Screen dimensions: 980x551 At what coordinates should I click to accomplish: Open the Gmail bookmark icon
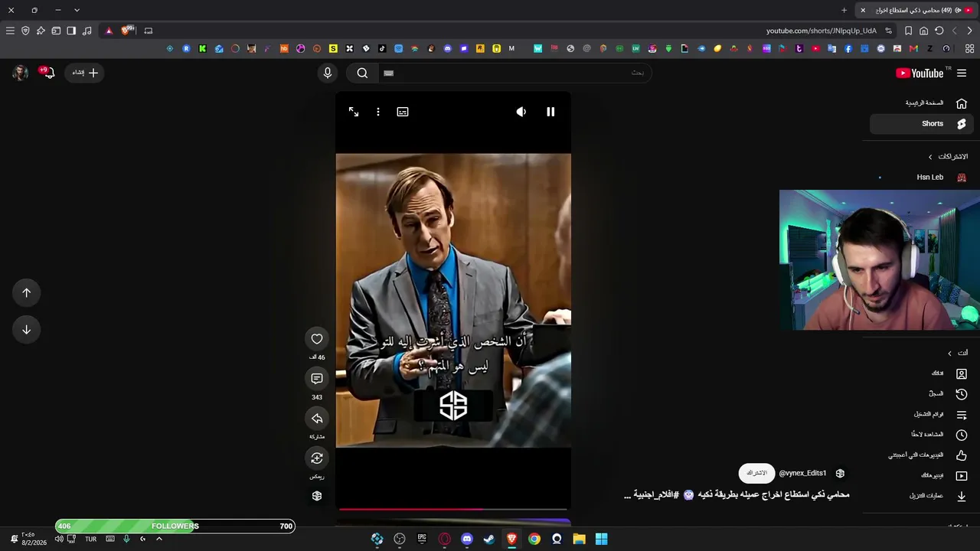click(x=913, y=49)
